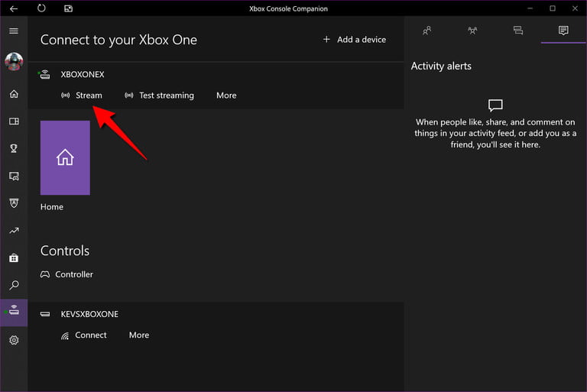The width and height of the screenshot is (587, 392).
Task: Expand More options under XBOXONEX
Action: [226, 96]
